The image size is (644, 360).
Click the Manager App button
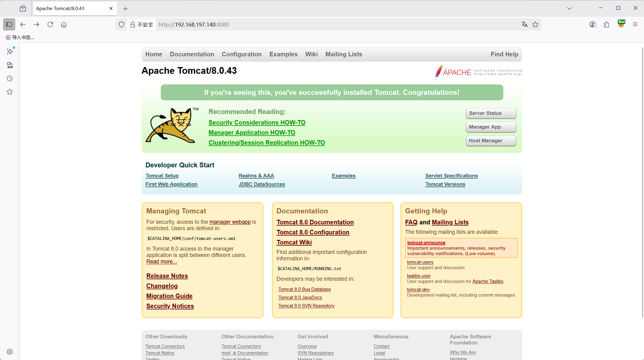click(x=491, y=127)
